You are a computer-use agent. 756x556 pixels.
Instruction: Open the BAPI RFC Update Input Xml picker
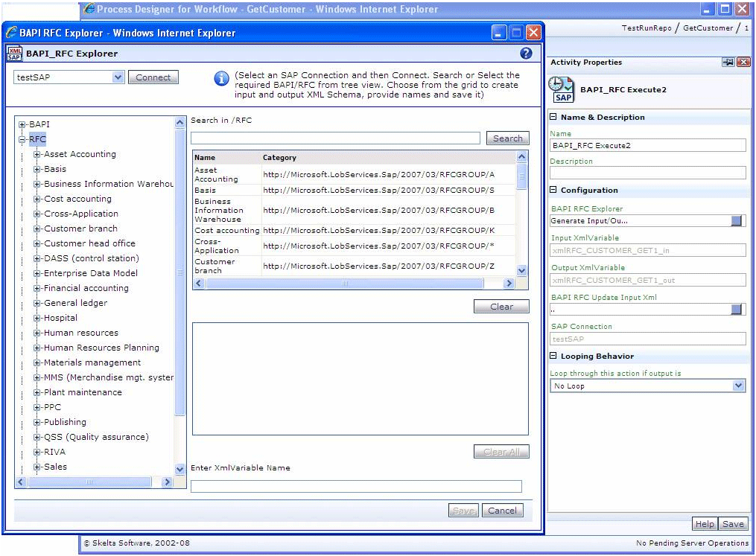(737, 309)
